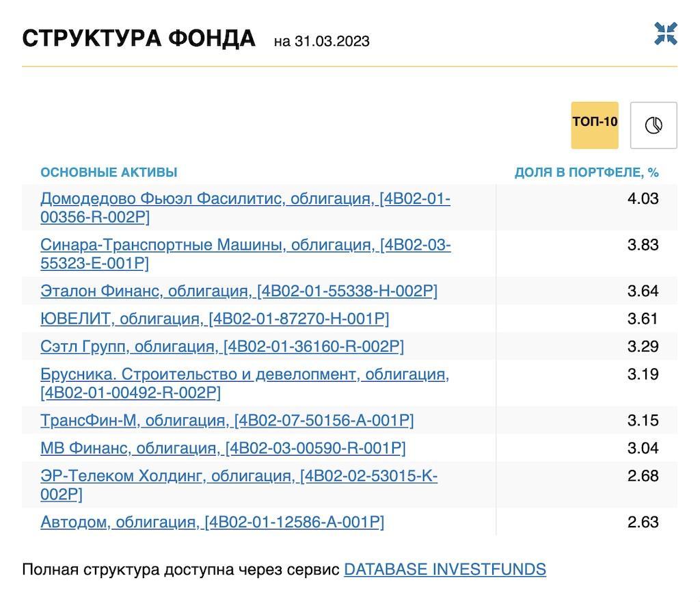Click the СТРУКТУРА ФОНДА heading
The height and width of the screenshot is (602, 700).
[x=139, y=38]
